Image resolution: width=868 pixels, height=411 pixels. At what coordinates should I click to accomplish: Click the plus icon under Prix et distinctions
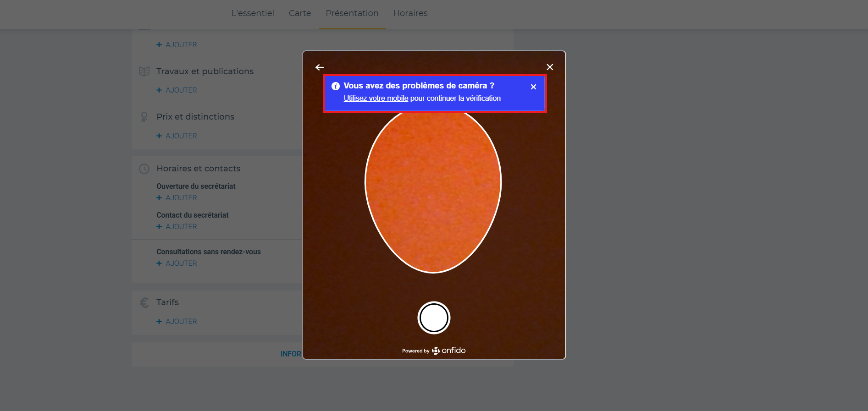click(x=159, y=136)
